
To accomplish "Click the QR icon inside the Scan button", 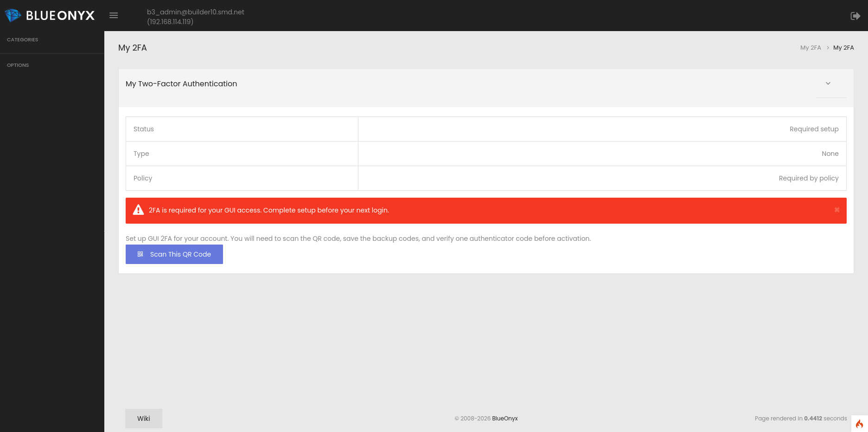I will click(x=140, y=254).
